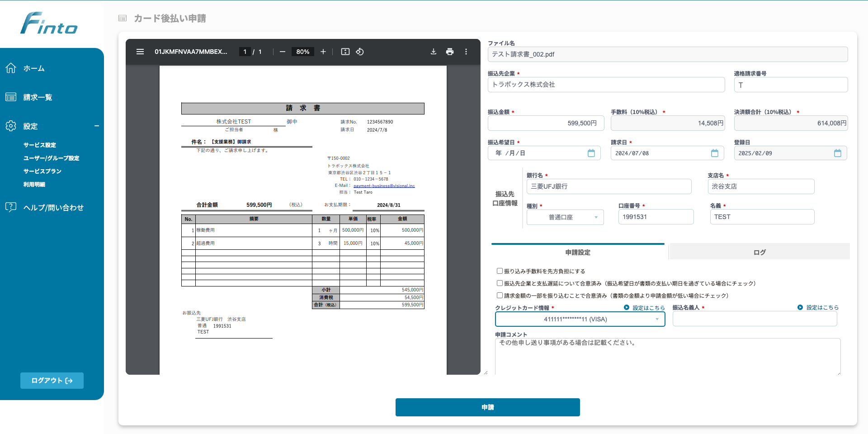This screenshot has width=868, height=434.
Task: Open calendar icon for 請求日
Action: click(715, 153)
